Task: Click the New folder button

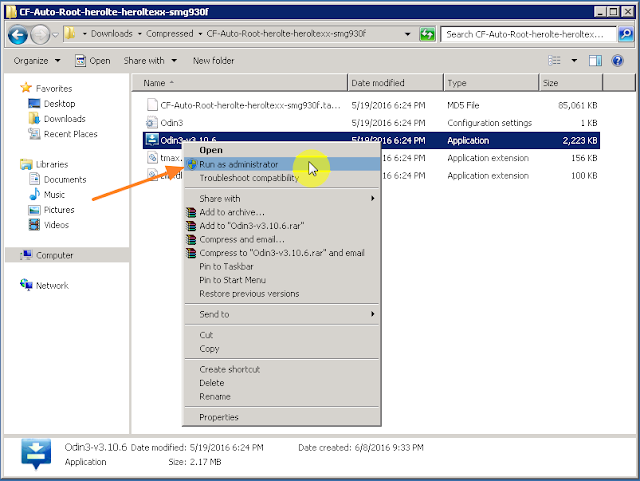Action: 213,61
